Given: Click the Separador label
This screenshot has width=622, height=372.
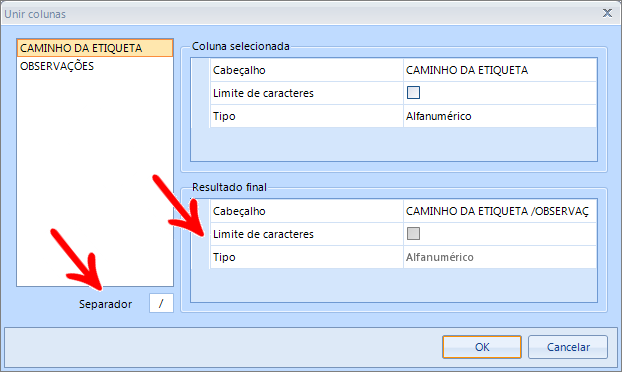Looking at the screenshot, I should (x=106, y=304).
